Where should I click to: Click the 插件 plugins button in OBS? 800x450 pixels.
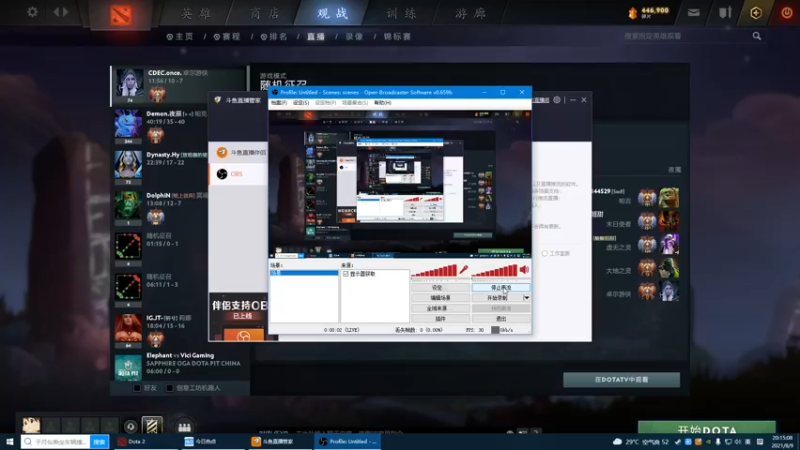click(x=440, y=319)
